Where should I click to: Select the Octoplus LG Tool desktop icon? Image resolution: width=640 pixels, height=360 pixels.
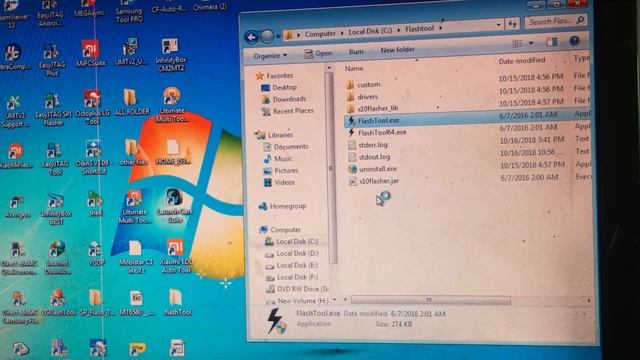(92, 107)
